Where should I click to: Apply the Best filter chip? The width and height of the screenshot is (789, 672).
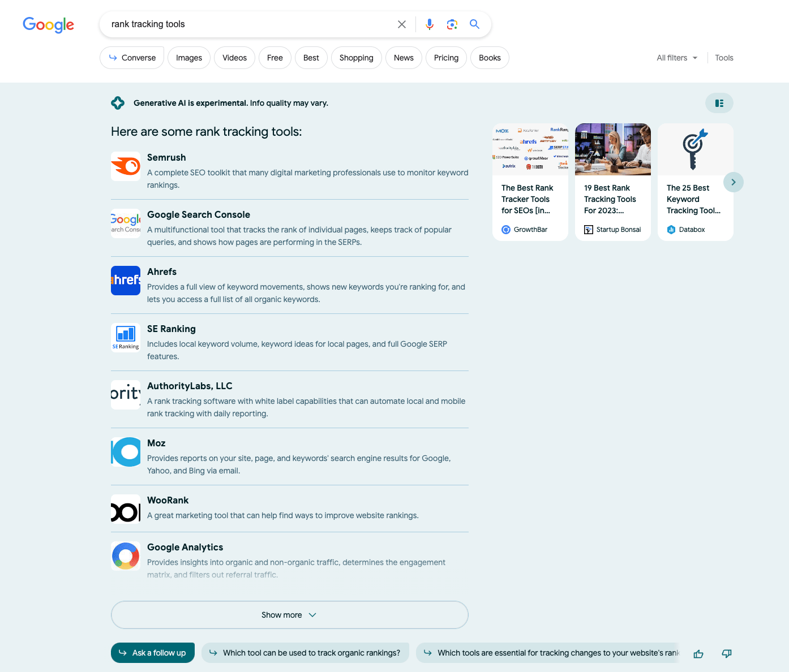[x=311, y=58]
